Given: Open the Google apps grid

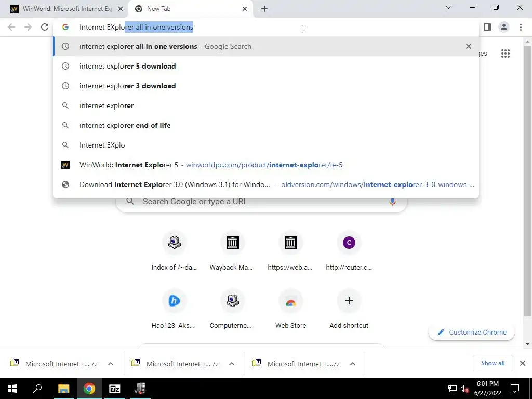Looking at the screenshot, I should [505, 54].
